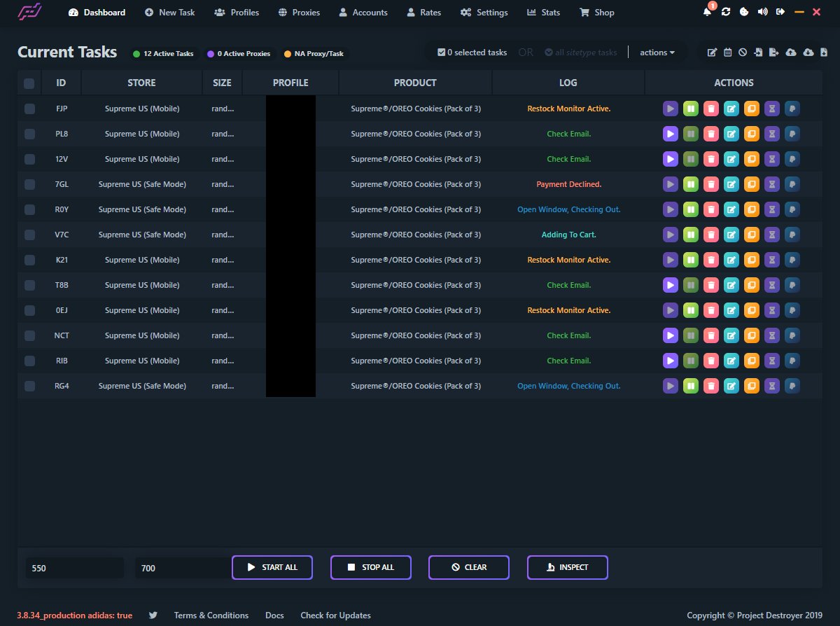This screenshot has width=840, height=626.
Task: Open the Shop tab
Action: (596, 12)
